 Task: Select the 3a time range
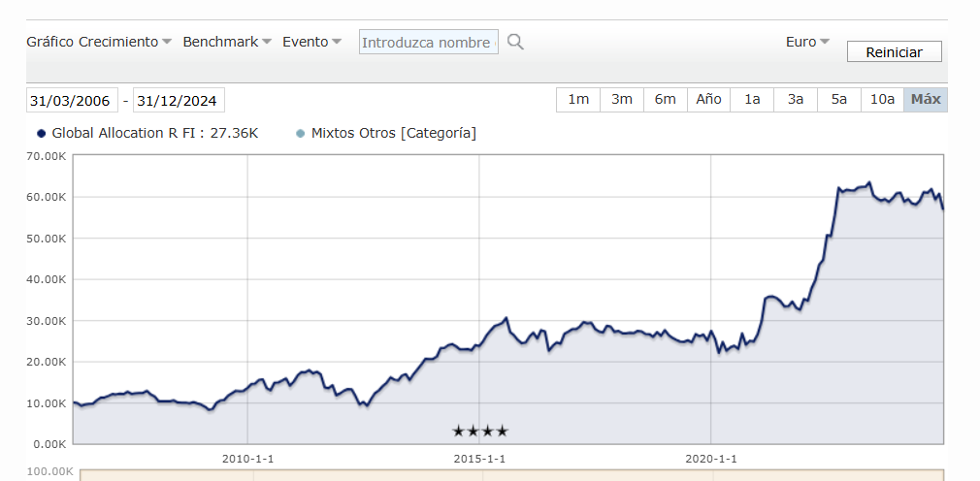796,99
